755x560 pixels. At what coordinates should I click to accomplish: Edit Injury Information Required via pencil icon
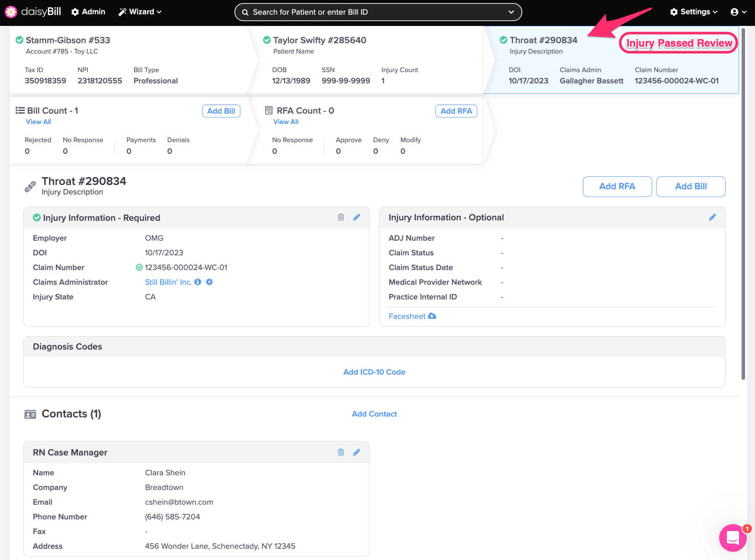[357, 217]
